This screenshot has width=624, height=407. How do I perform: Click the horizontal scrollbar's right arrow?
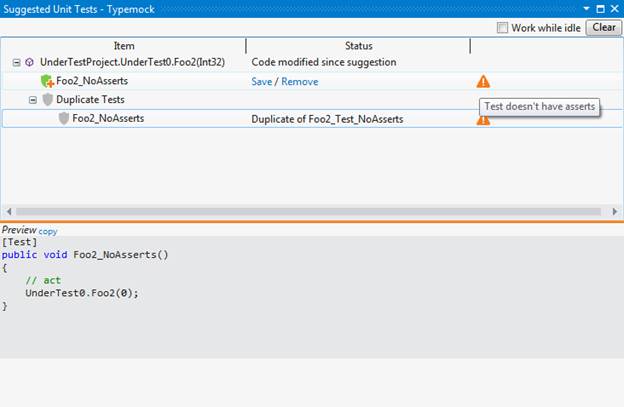pyautogui.click(x=617, y=212)
